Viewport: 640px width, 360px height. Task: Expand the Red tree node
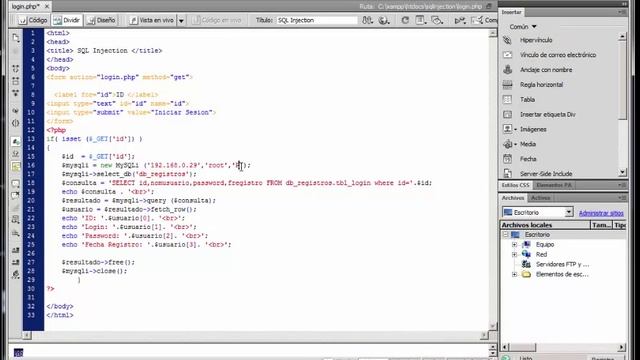[x=514, y=254]
